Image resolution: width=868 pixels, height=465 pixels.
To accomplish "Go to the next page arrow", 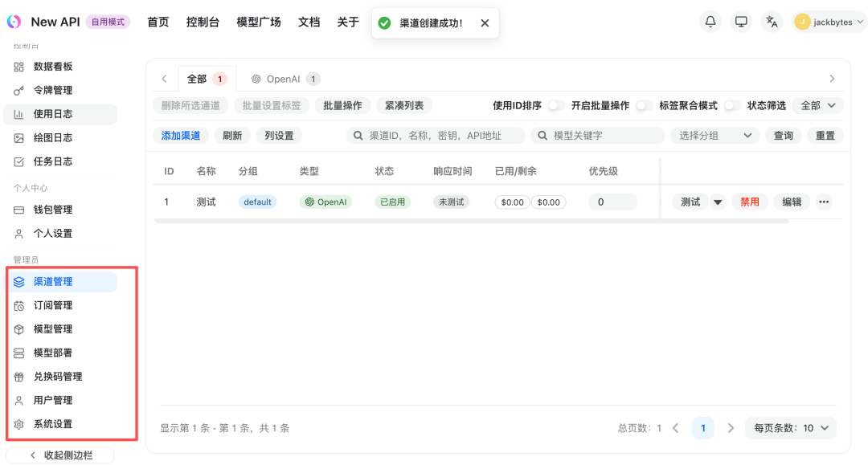I will 731,428.
